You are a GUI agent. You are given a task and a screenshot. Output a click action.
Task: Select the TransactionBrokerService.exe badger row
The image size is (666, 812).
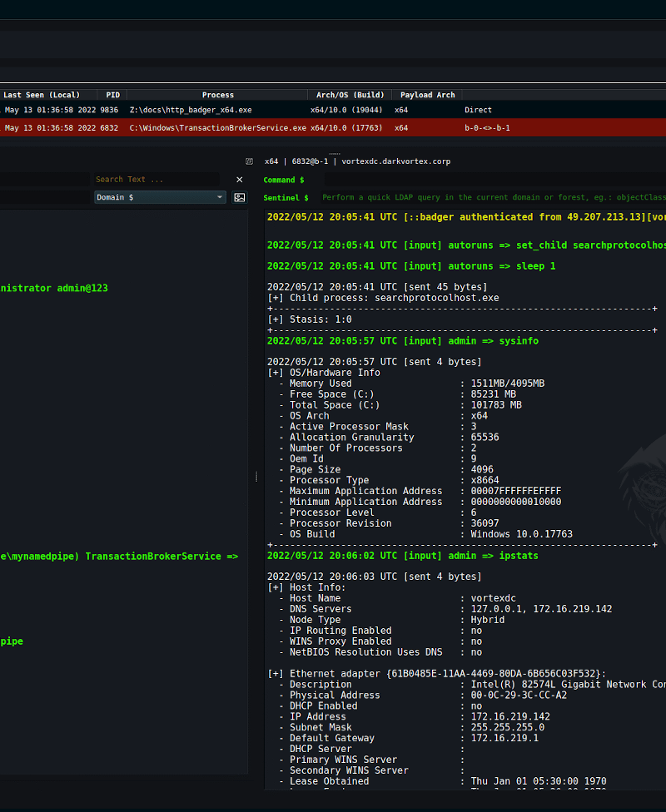pyautogui.click(x=333, y=127)
